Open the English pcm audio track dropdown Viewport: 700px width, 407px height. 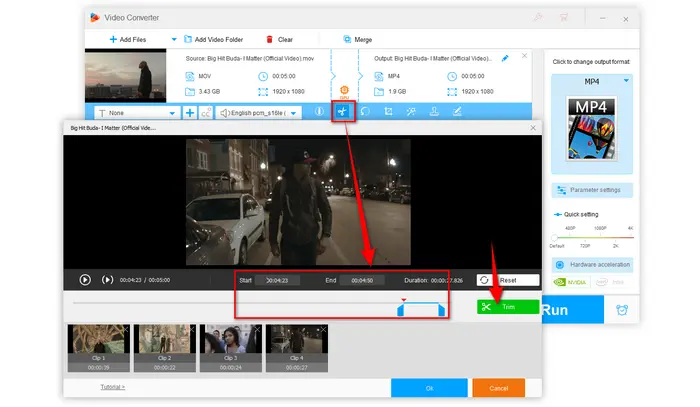pyautogui.click(x=258, y=113)
